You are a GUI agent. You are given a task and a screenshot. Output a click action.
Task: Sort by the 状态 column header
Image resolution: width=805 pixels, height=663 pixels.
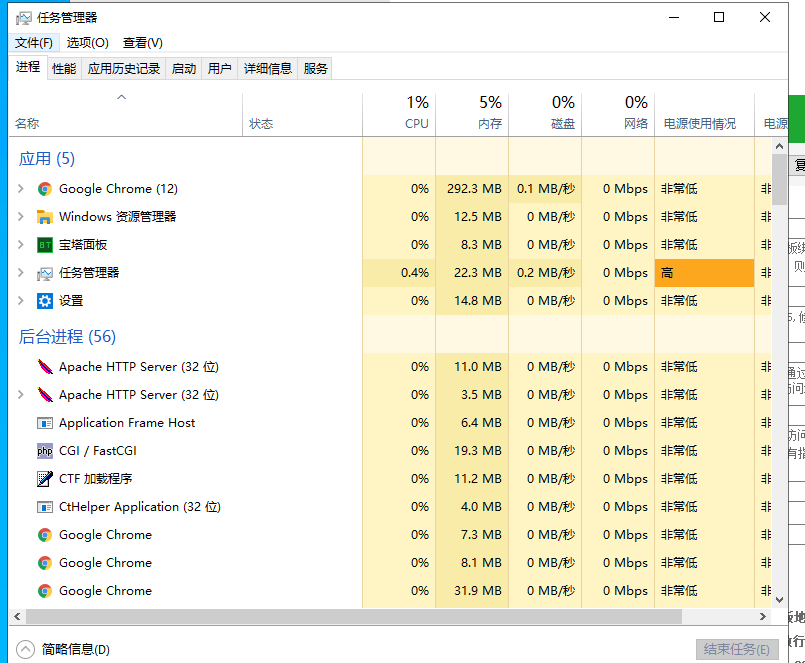(302, 114)
